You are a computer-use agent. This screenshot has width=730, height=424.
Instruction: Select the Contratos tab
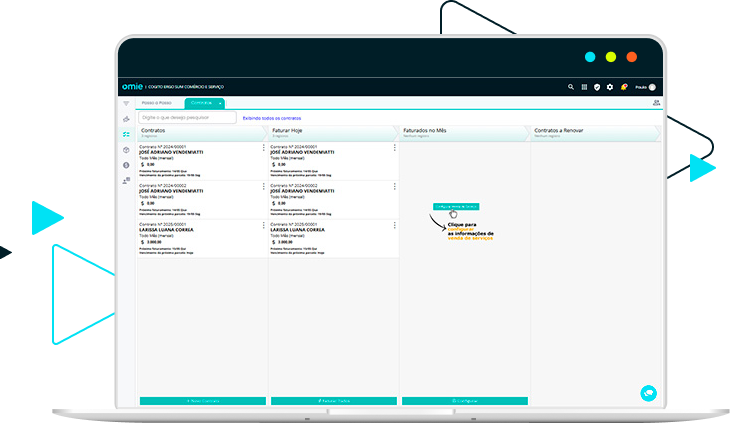click(202, 103)
